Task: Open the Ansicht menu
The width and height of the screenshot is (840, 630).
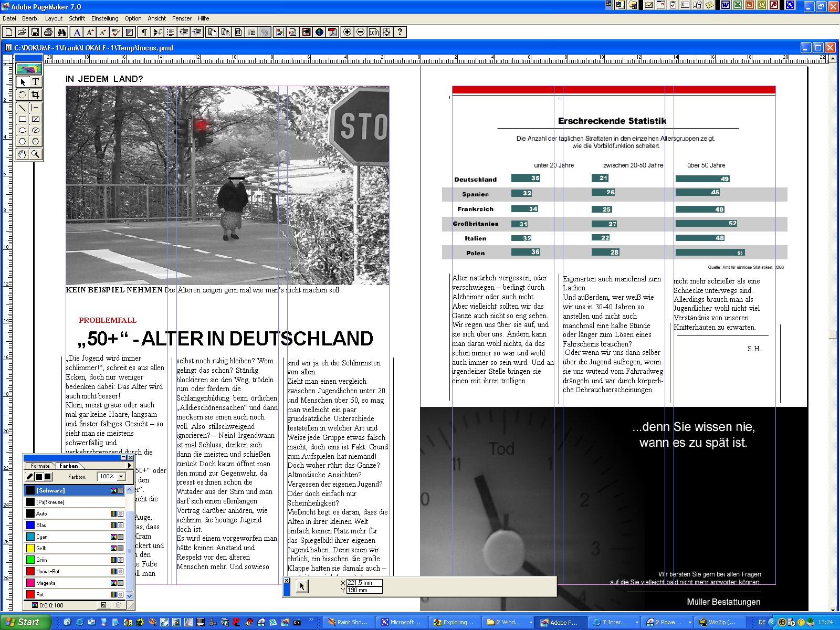Action: point(157,18)
